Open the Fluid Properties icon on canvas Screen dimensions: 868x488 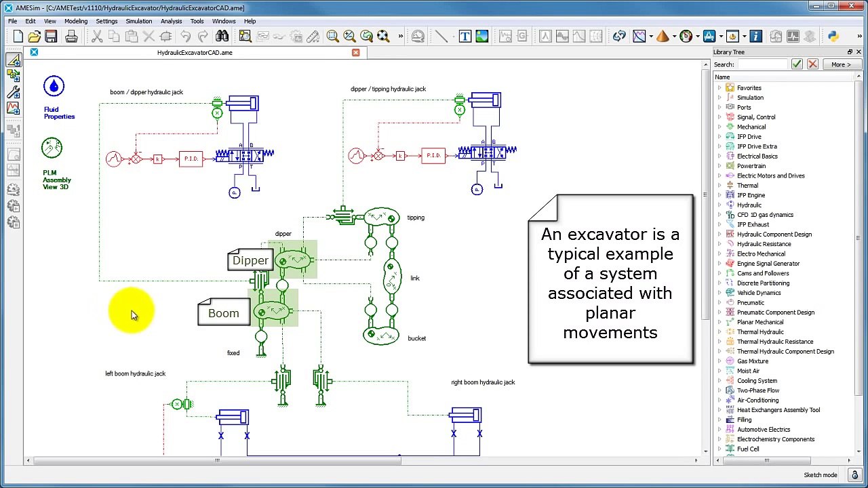click(x=54, y=87)
